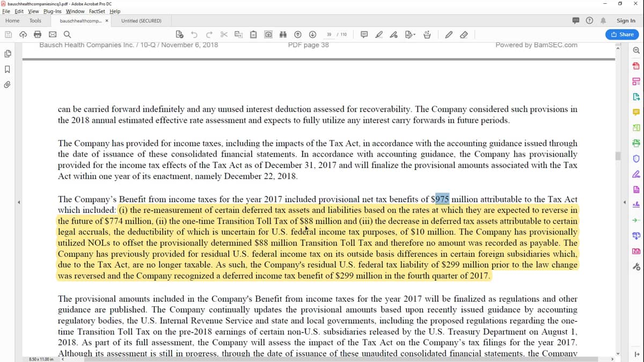The height and width of the screenshot is (362, 644).
Task: Select the Highlight text tool
Action: click(379, 34)
